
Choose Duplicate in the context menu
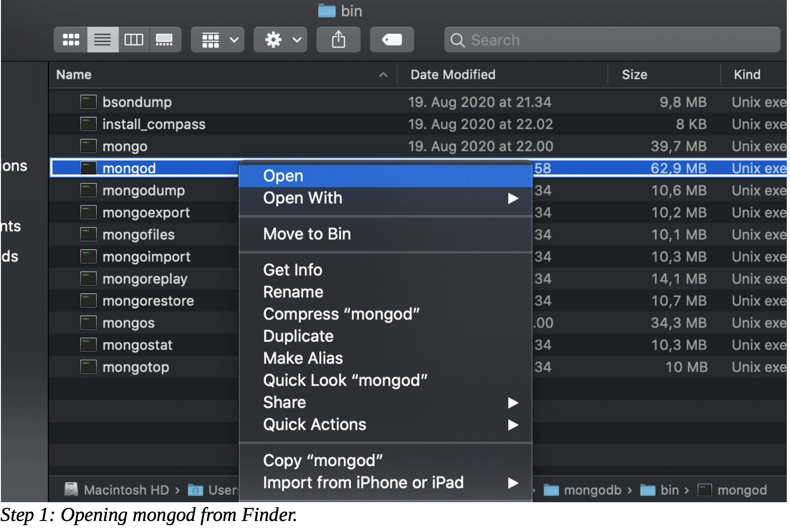click(385, 336)
